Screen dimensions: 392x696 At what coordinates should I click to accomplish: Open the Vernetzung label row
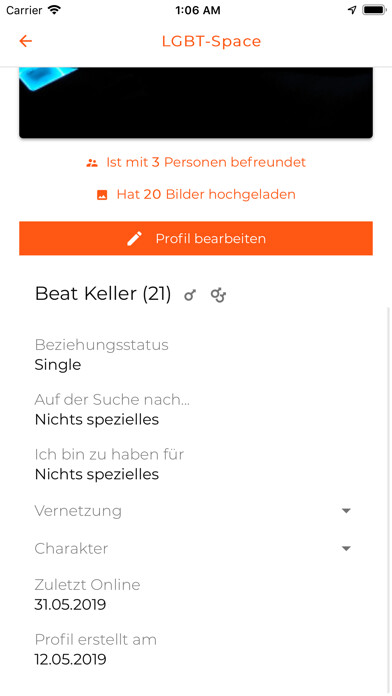tap(193, 511)
